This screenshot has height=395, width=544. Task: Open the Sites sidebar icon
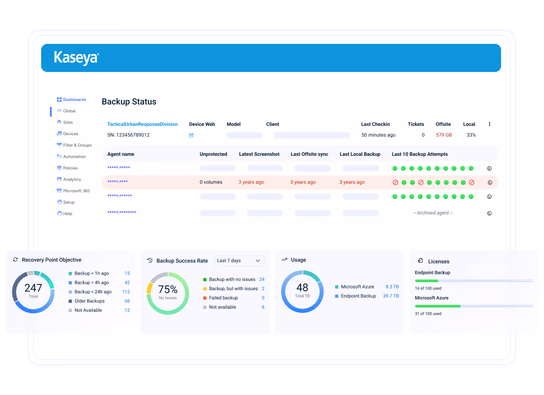[59, 122]
